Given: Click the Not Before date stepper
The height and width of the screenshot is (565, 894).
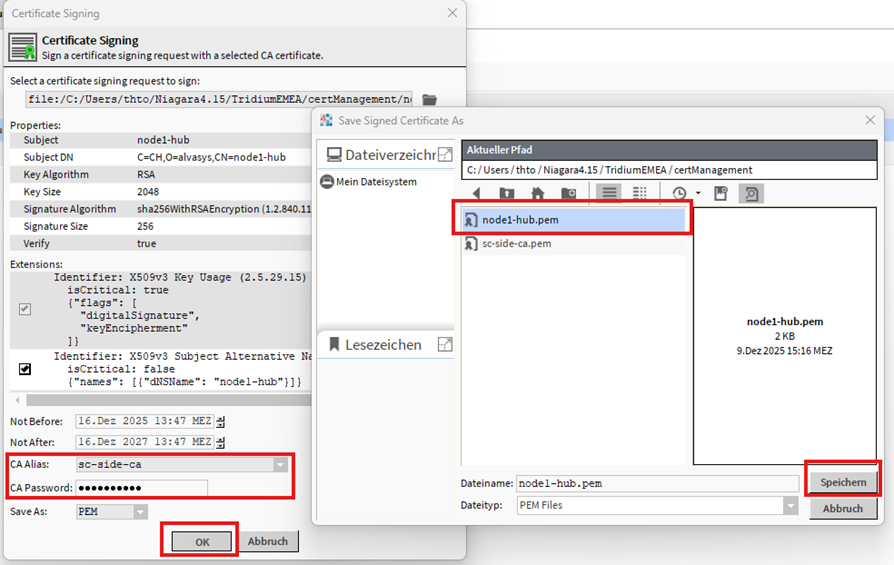Looking at the screenshot, I should tap(221, 422).
